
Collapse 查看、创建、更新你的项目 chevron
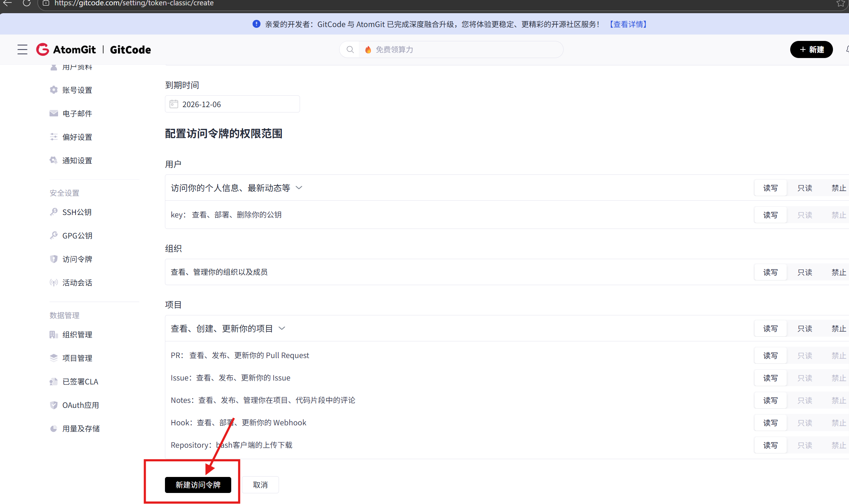click(x=282, y=328)
